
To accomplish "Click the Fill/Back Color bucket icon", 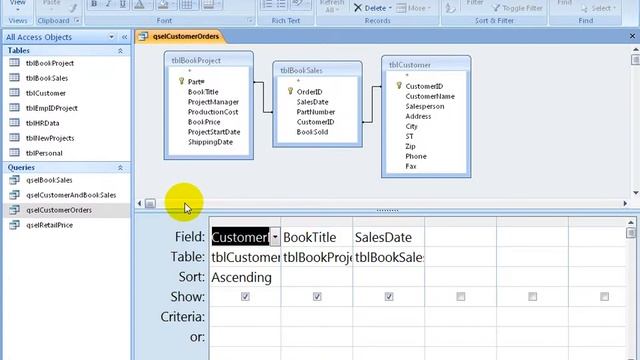I will (x=163, y=4).
